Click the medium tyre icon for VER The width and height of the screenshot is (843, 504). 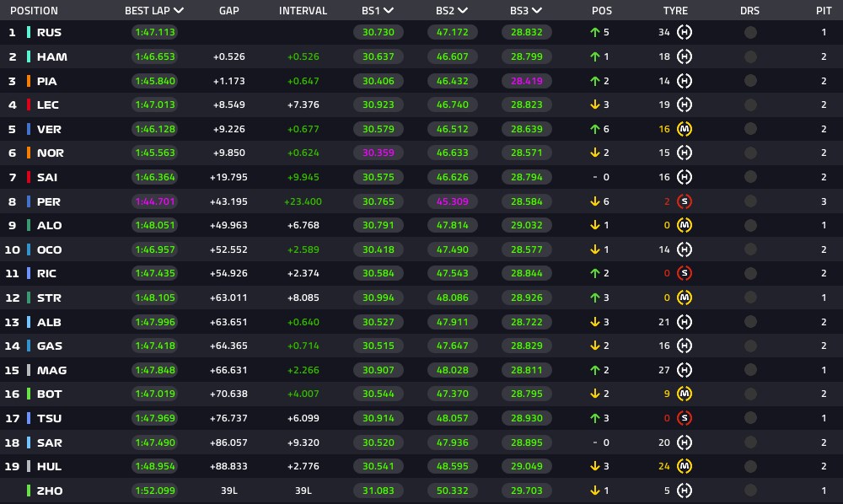pyautogui.click(x=684, y=129)
